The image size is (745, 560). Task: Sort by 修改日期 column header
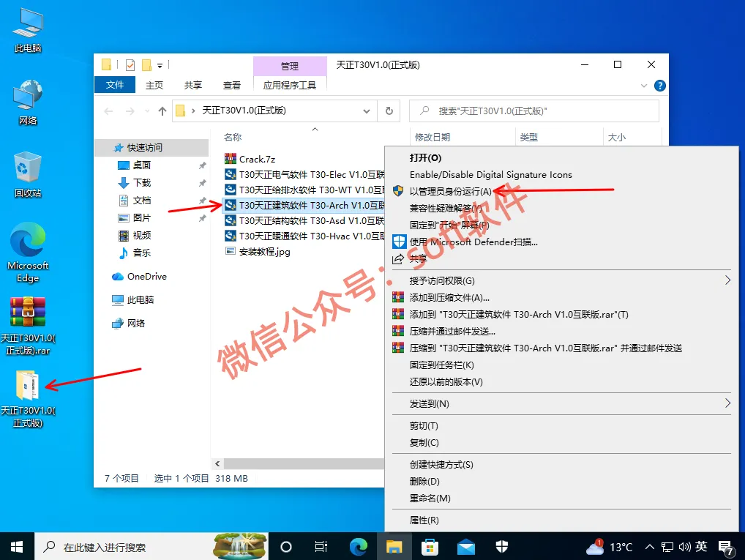tap(433, 138)
